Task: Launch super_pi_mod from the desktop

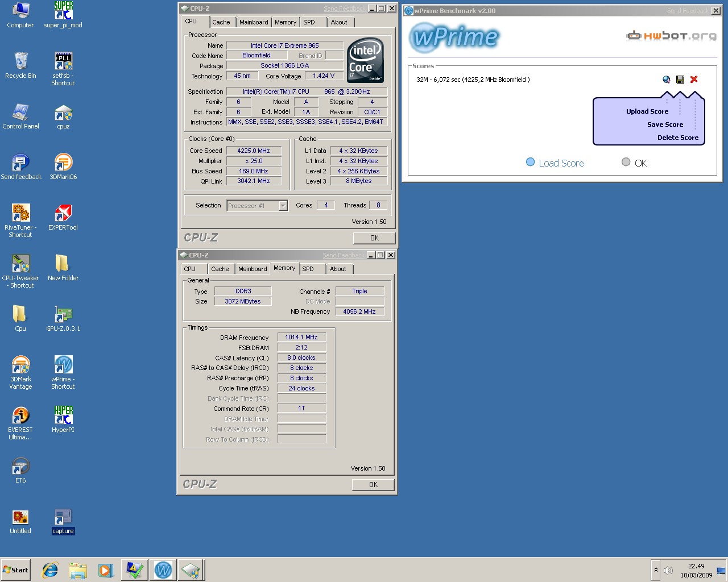Action: pos(63,15)
